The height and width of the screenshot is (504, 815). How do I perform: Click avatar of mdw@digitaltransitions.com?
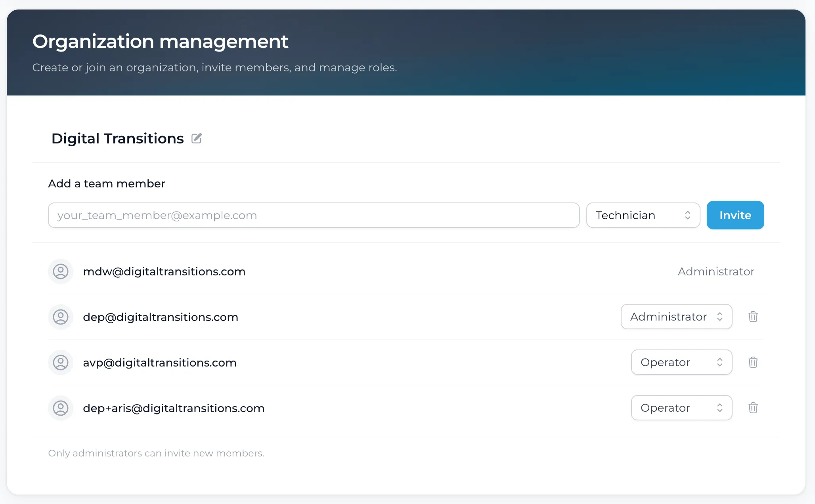(x=61, y=271)
